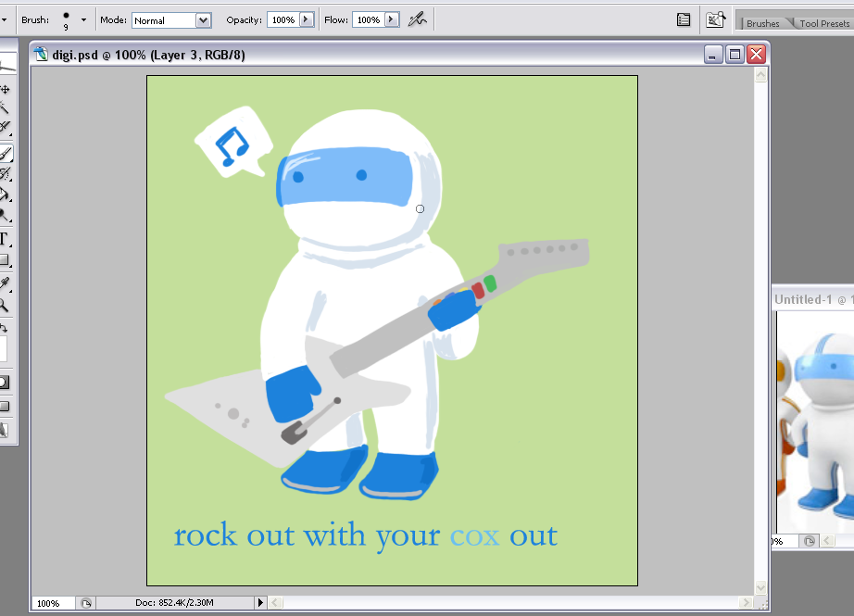The width and height of the screenshot is (854, 616).
Task: Select the Dodge tool
Action: click(x=5, y=216)
